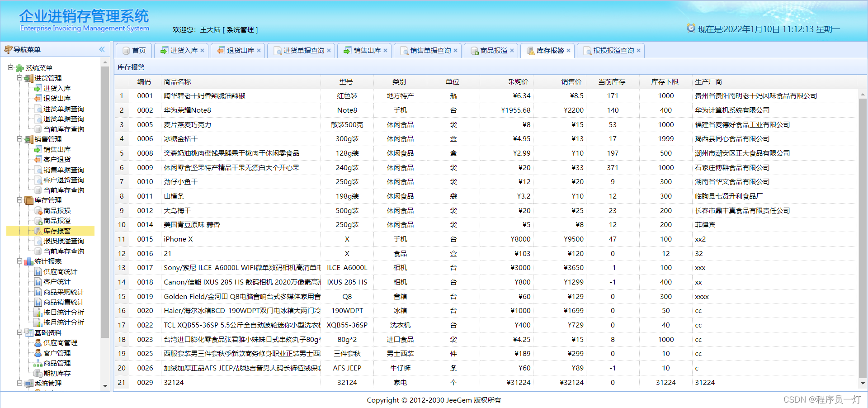Close the 库存报警 tab
This screenshot has width=868, height=408.
click(x=568, y=51)
